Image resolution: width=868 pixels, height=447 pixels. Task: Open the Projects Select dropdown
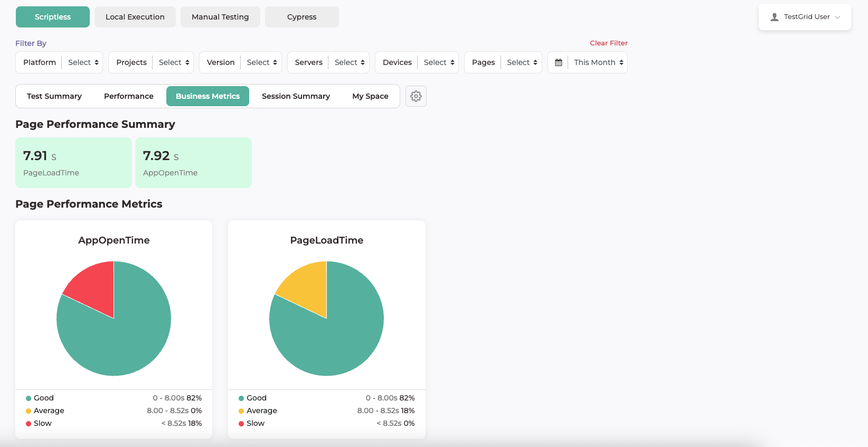[174, 62]
